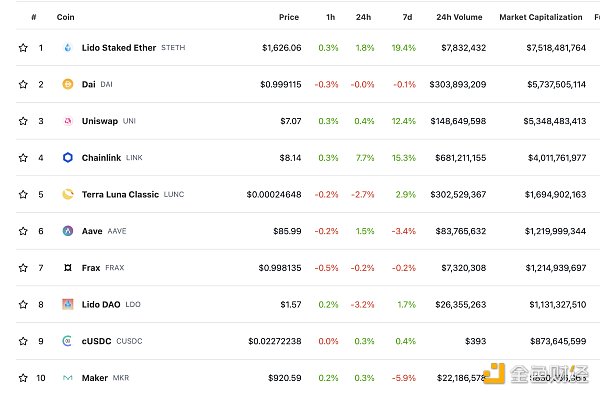Click the Frax coin logo
Image resolution: width=600 pixels, height=395 pixels.
pyautogui.click(x=68, y=268)
